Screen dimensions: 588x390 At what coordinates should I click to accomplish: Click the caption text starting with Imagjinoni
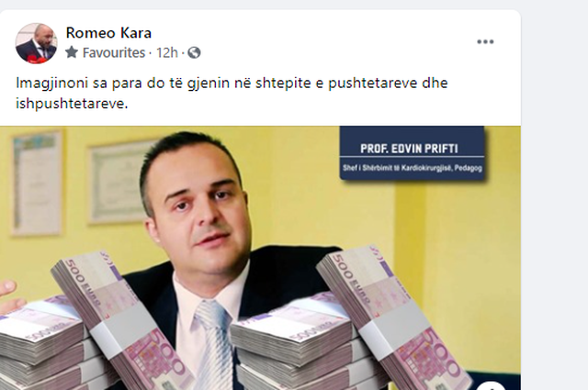click(x=232, y=93)
